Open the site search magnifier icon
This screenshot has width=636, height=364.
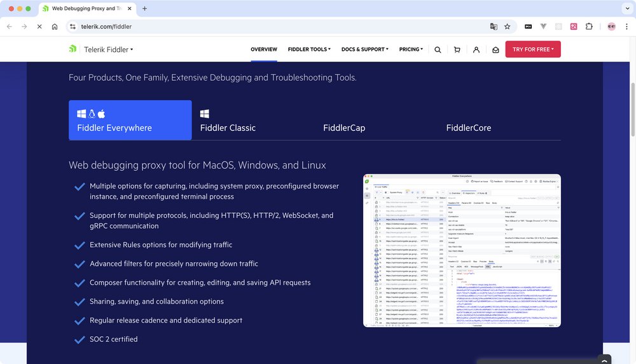[438, 50]
